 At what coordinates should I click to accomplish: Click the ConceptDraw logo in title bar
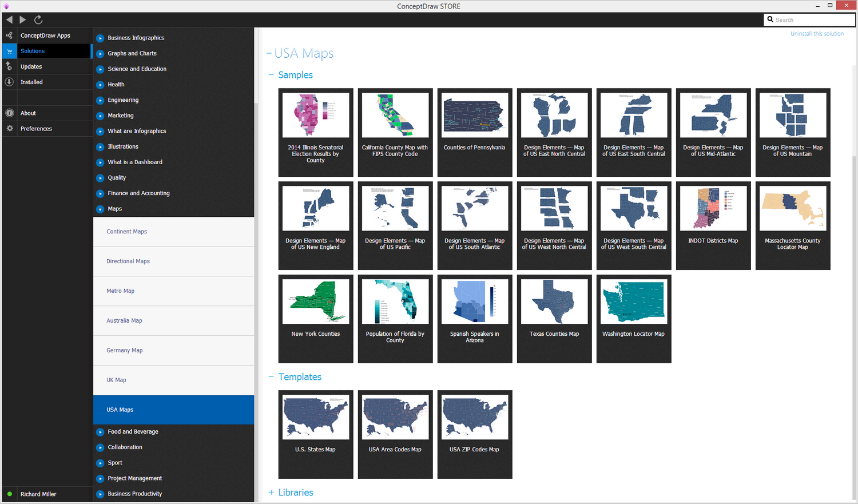6,6
